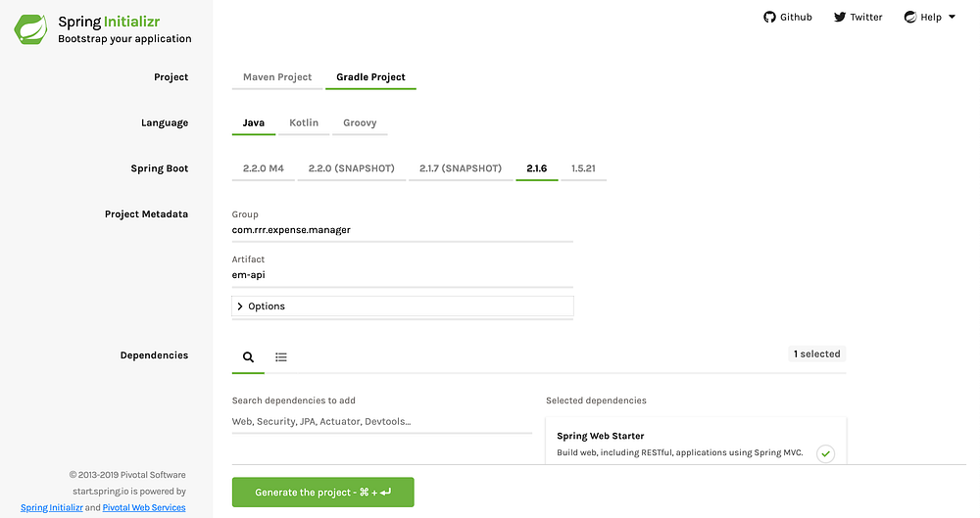
Task: Click the Project Metadata label
Action: pyautogui.click(x=146, y=213)
